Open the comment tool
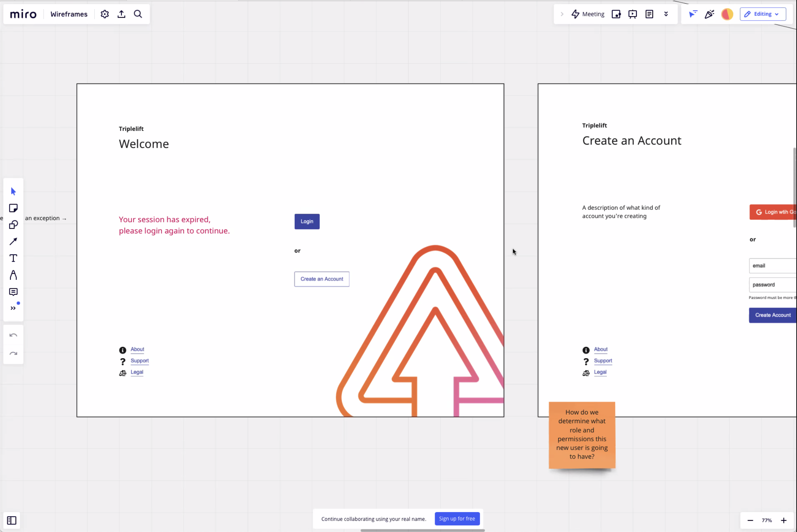The width and height of the screenshot is (797, 532). tap(13, 292)
